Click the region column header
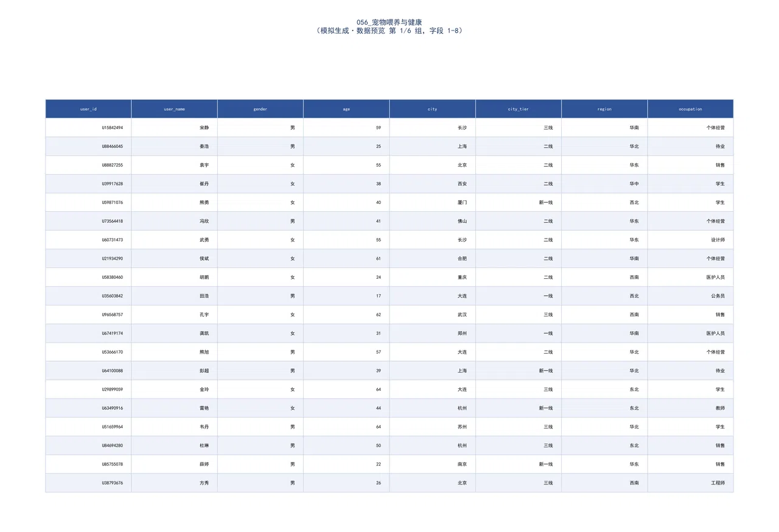Image resolution: width=779 pixels, height=532 pixels. click(604, 109)
